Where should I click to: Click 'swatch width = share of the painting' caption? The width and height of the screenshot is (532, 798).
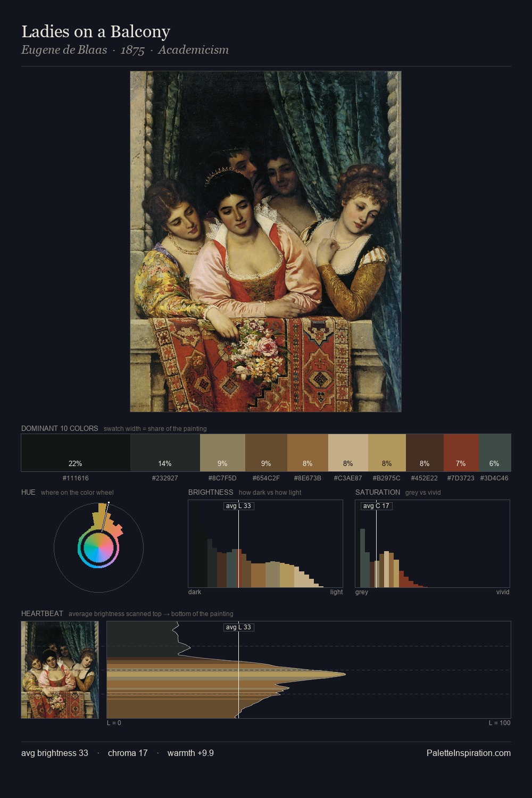point(155,429)
